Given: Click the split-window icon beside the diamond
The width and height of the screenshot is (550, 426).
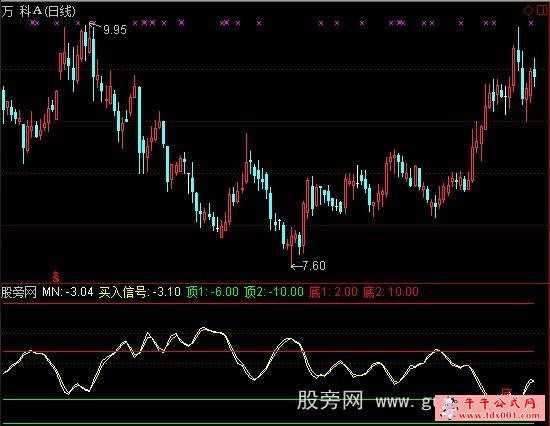Looking at the screenshot, I should click(x=542, y=10).
